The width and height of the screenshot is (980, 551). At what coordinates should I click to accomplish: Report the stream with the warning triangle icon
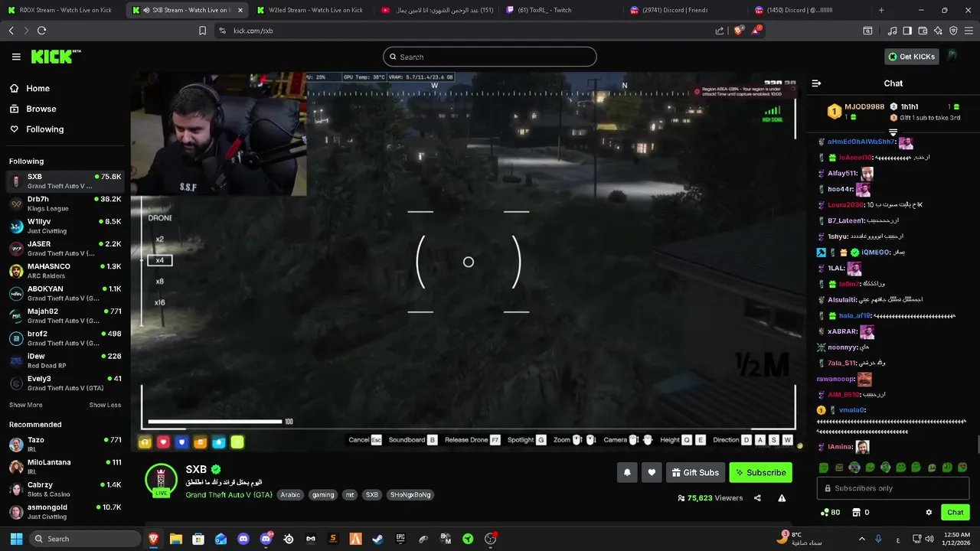pos(782,498)
